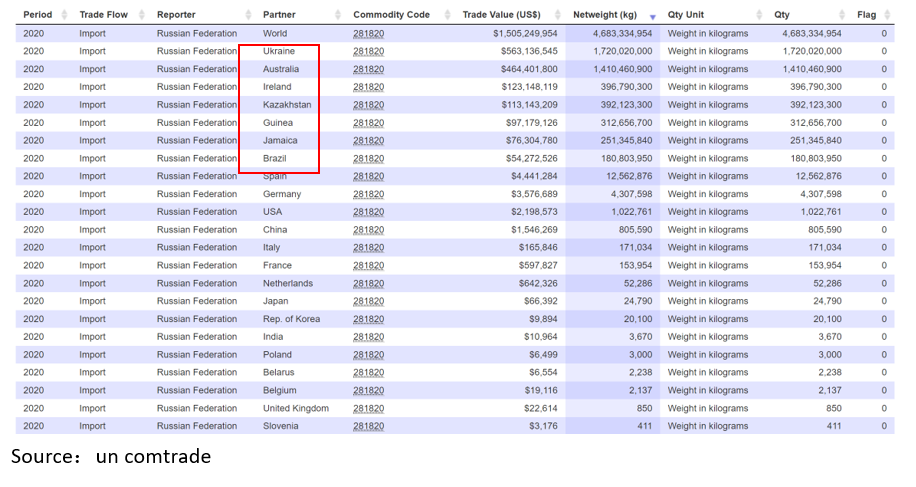Click the Qty Unit column header
The image size is (916, 487).
(686, 15)
